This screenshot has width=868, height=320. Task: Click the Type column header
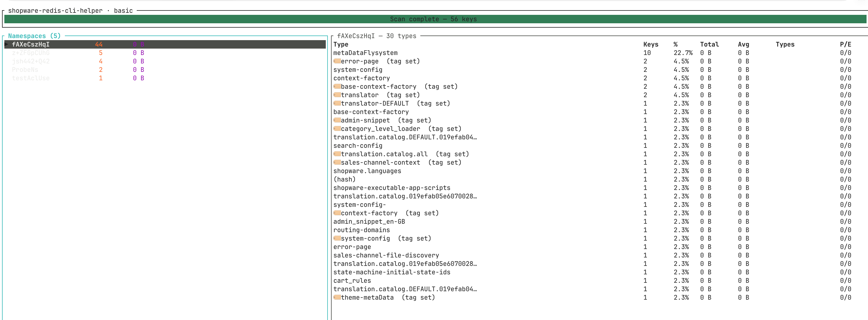pyautogui.click(x=341, y=45)
